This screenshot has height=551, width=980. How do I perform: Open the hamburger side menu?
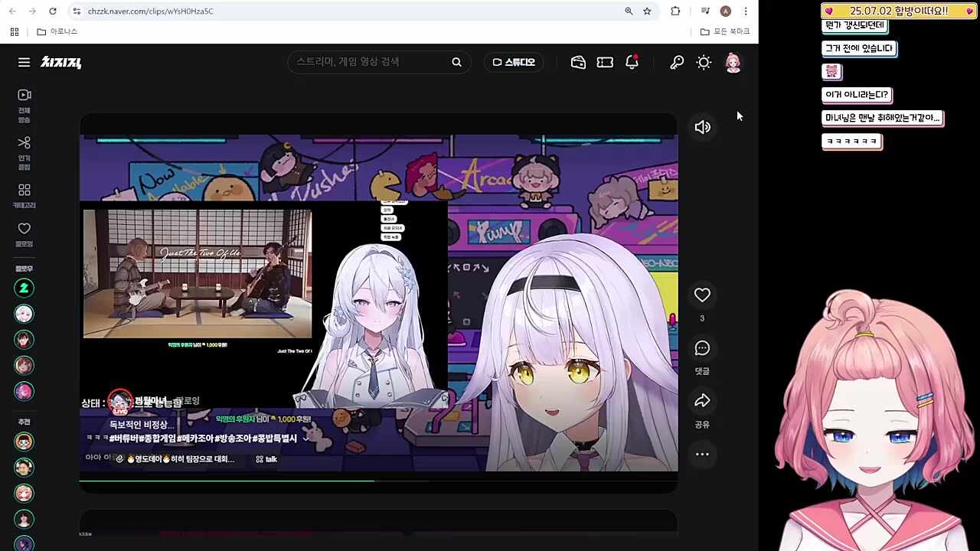click(x=24, y=63)
